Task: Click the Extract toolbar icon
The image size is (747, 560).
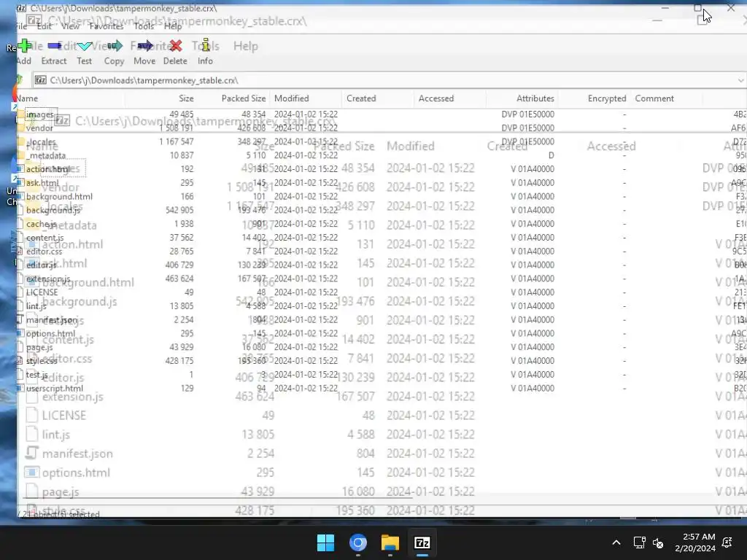Action: [54, 52]
